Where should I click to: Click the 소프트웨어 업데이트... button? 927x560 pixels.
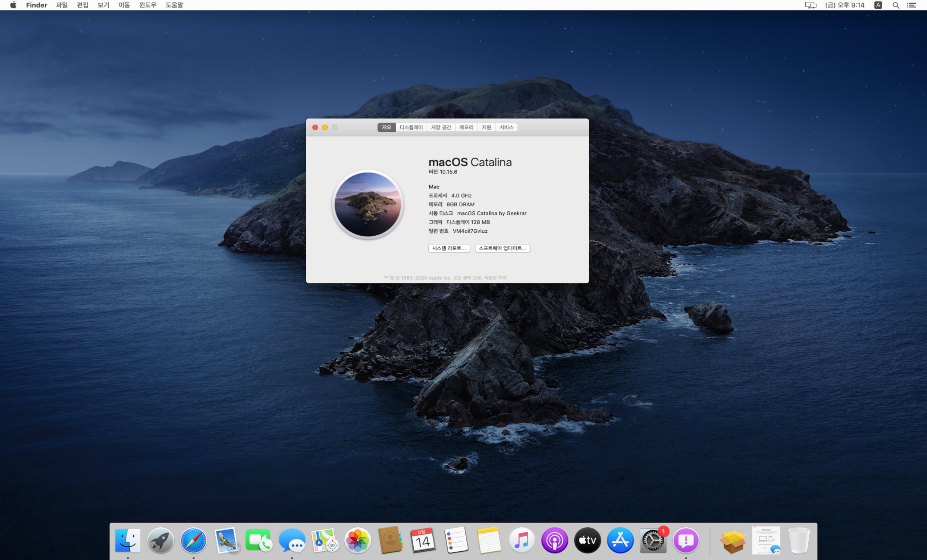click(503, 248)
